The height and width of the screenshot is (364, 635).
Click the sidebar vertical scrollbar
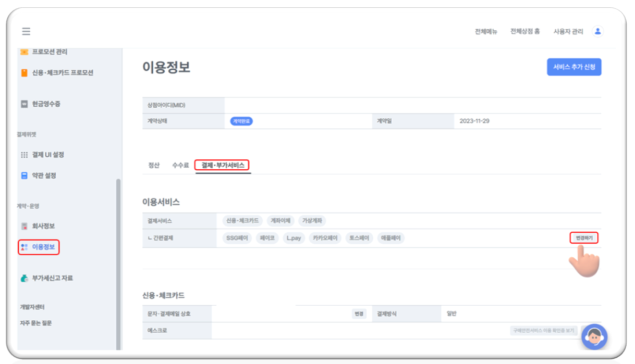(118, 260)
